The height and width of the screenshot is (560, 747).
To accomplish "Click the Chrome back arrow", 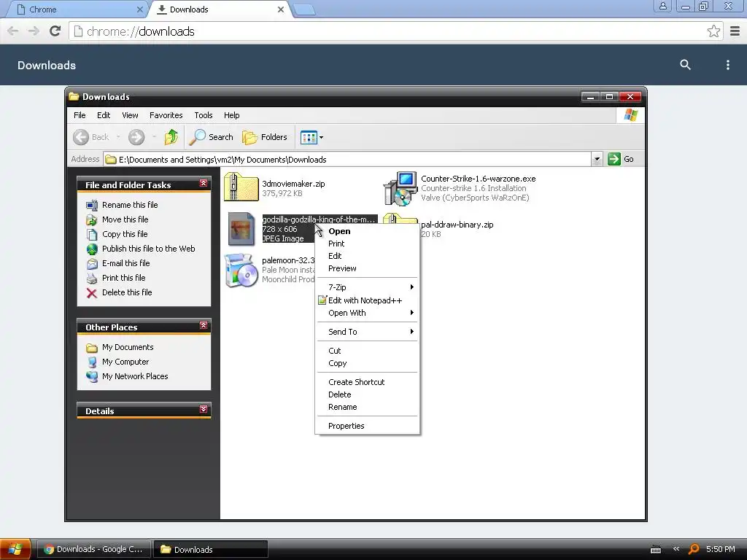I will 13,31.
